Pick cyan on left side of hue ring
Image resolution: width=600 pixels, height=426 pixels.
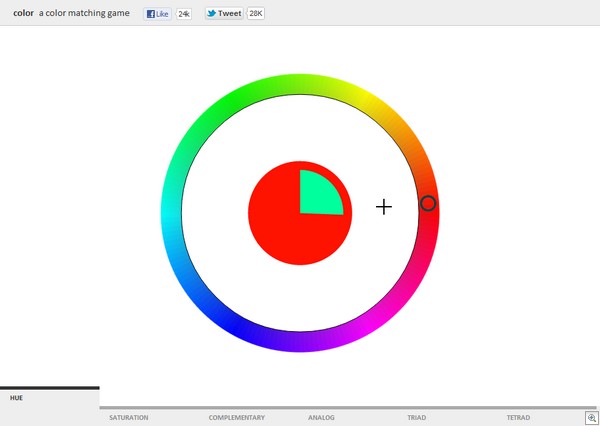(171, 213)
